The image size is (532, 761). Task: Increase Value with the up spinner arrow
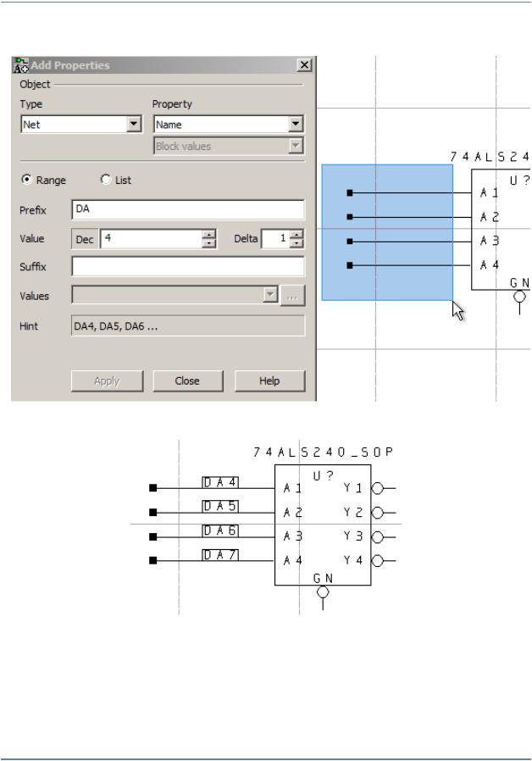point(209,235)
